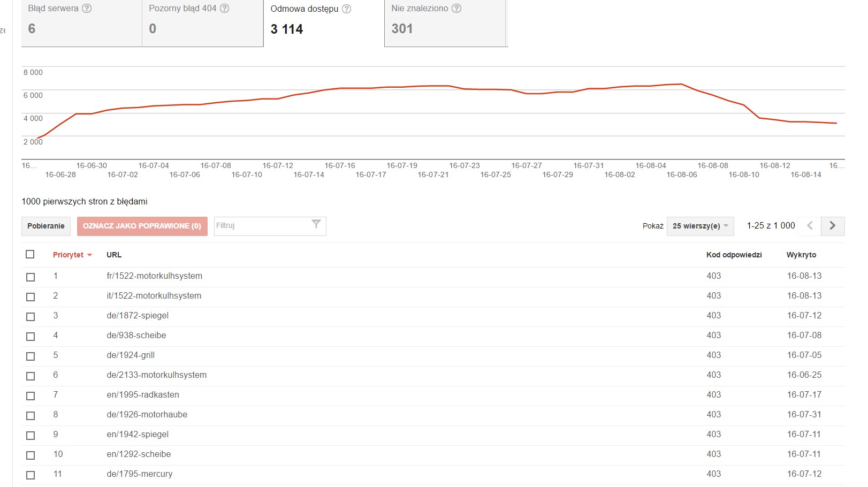Tick checkbox for en/1292-scheibe row
The width and height of the screenshot is (868, 487).
[31, 455]
